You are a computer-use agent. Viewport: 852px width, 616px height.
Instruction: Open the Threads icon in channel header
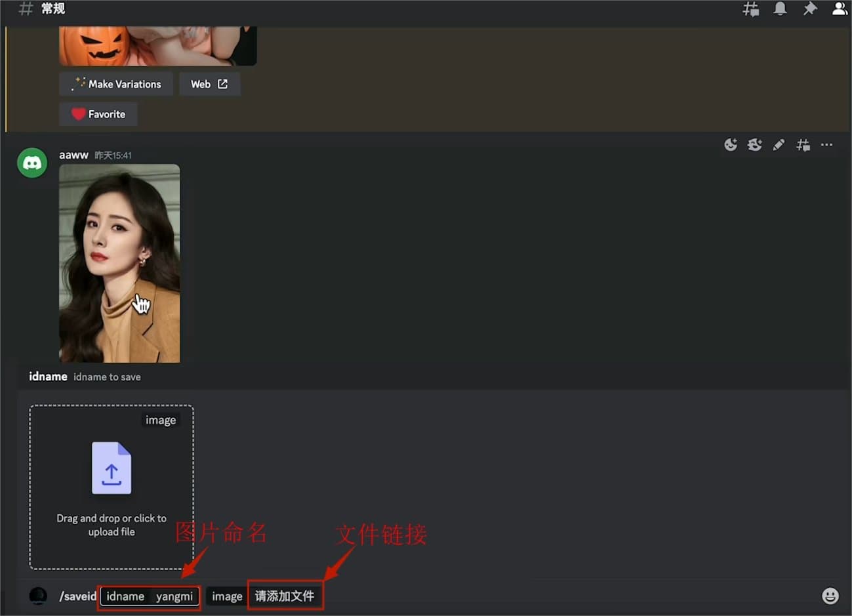750,9
